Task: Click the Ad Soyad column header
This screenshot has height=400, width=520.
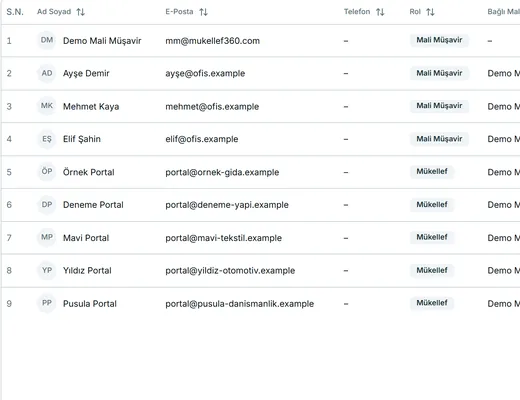Action: pos(54,12)
